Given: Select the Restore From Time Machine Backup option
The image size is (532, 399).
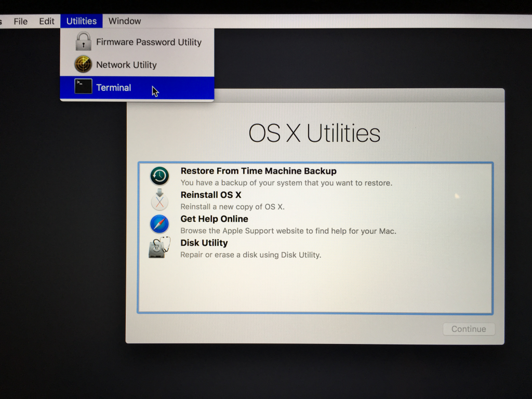Looking at the screenshot, I should tap(258, 171).
